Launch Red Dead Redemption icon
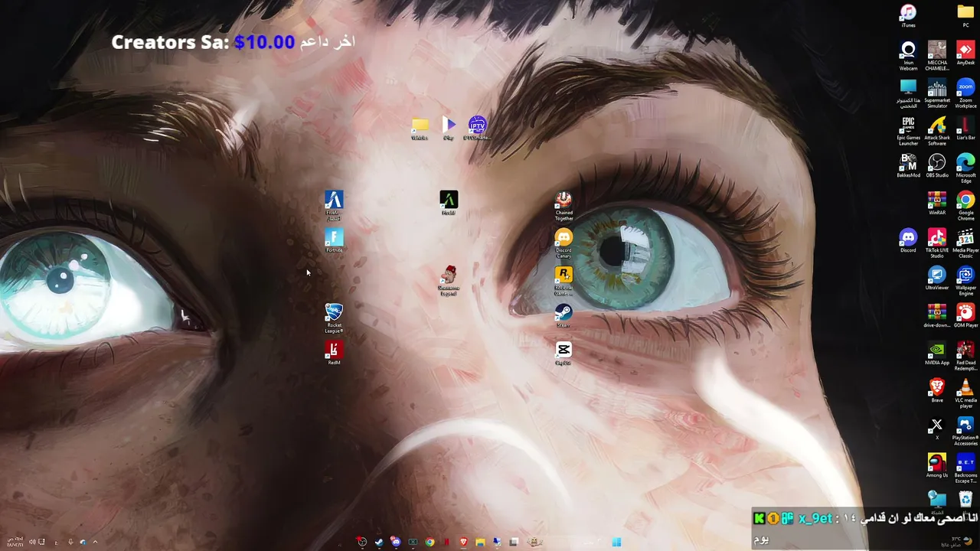The width and height of the screenshot is (980, 551). click(965, 357)
